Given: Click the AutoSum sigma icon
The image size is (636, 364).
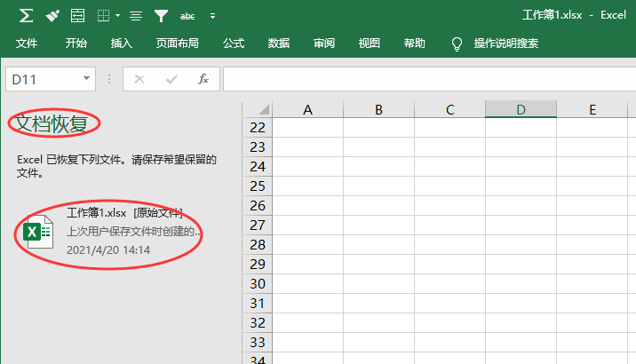Looking at the screenshot, I should 26,16.
